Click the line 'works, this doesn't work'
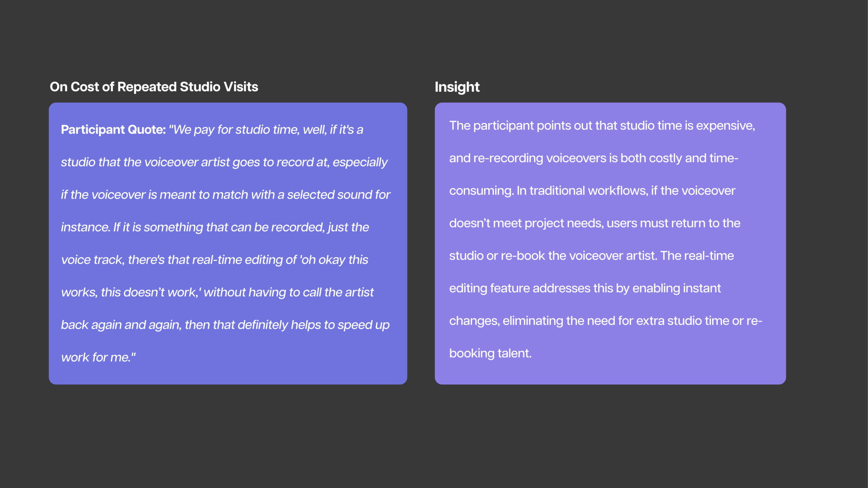Screen dimensions: 868x488 click(217, 292)
